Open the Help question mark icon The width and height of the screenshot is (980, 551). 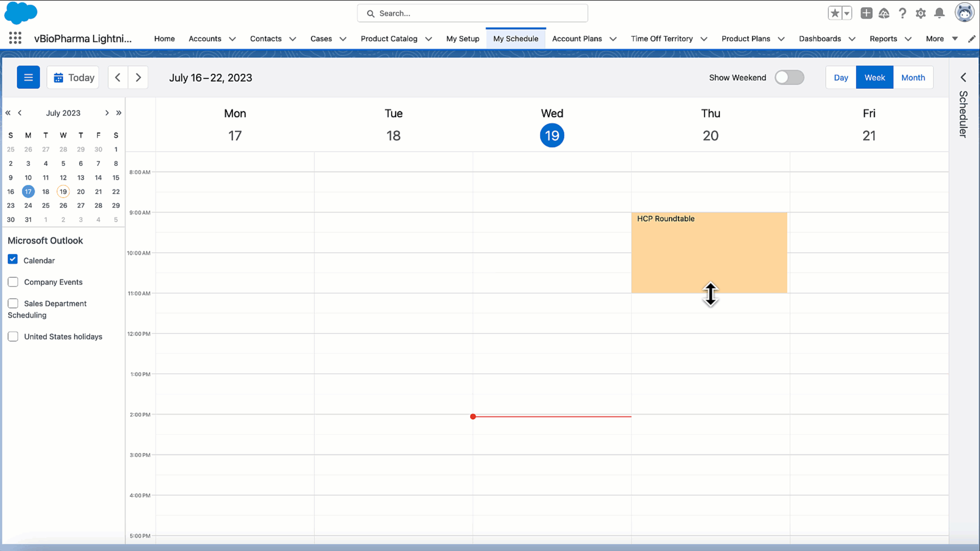point(902,13)
